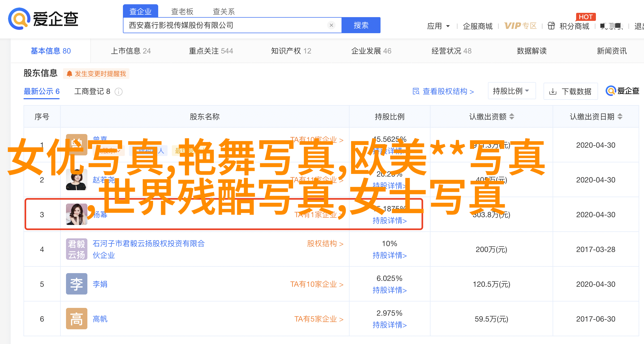Open shareholder 高帆 link
This screenshot has height=344, width=644.
100,319
